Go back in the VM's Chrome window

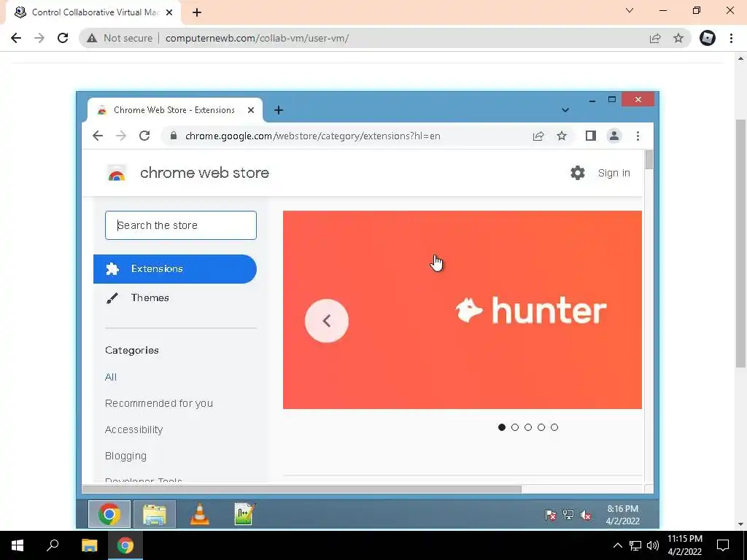tap(98, 136)
